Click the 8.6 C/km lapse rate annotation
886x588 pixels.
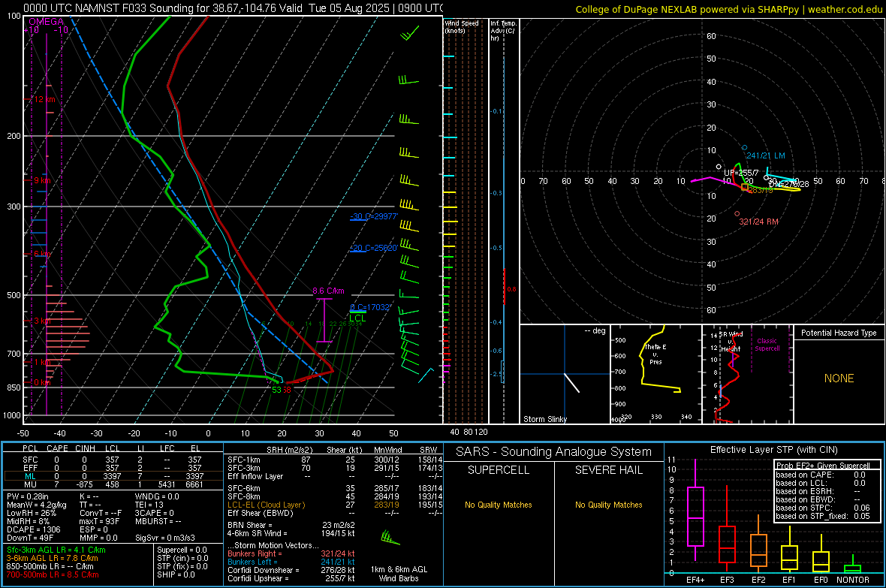[328, 291]
